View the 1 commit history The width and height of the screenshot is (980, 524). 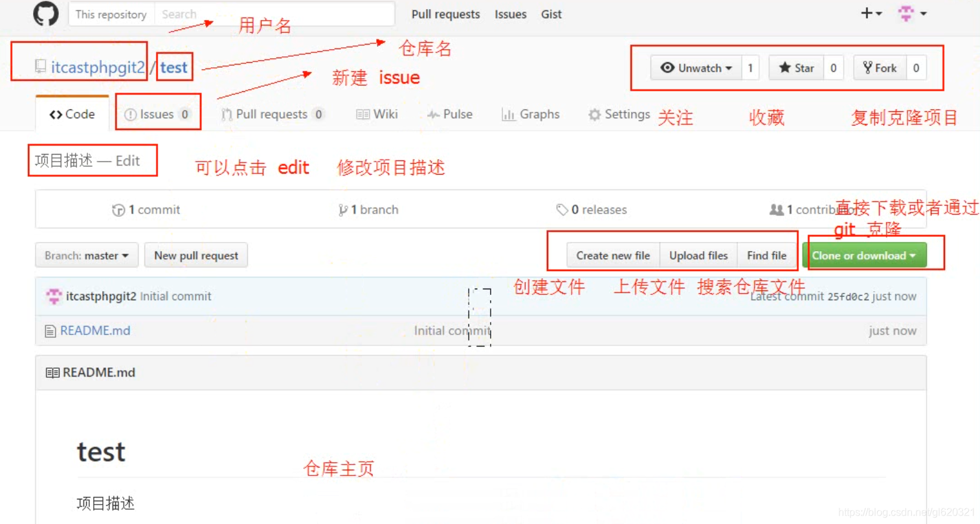point(146,210)
